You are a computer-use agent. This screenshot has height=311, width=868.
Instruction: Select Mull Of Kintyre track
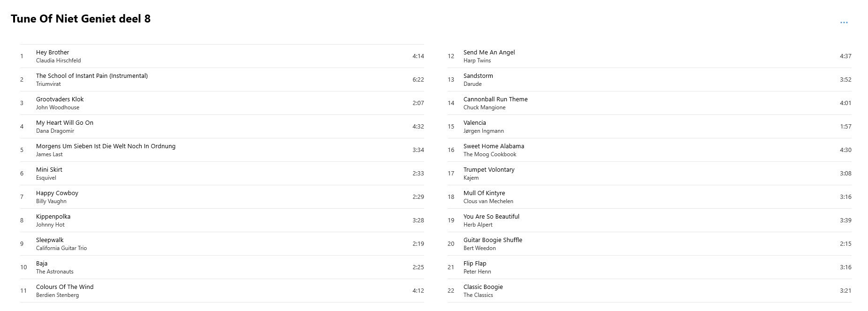tap(649, 197)
